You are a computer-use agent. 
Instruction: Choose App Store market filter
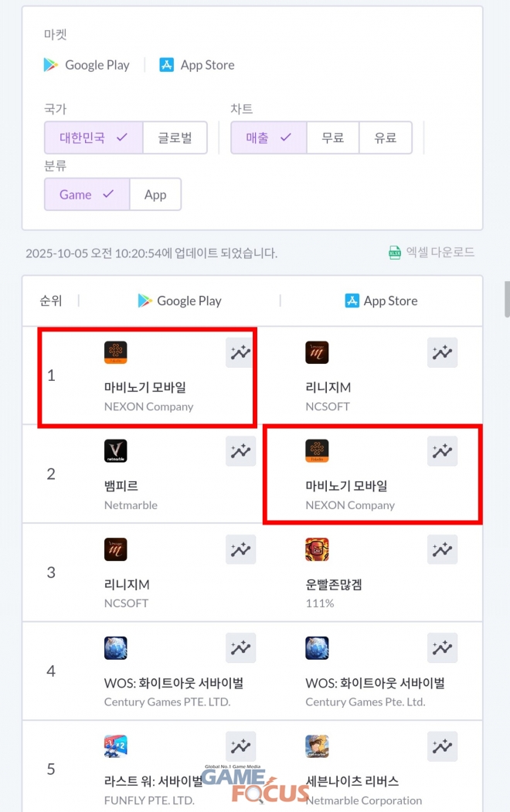(x=197, y=65)
